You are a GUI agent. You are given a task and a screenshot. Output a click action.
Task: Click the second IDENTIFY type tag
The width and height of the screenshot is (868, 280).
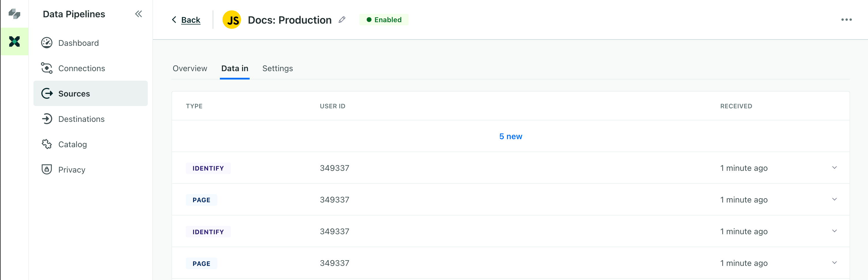[x=208, y=232]
